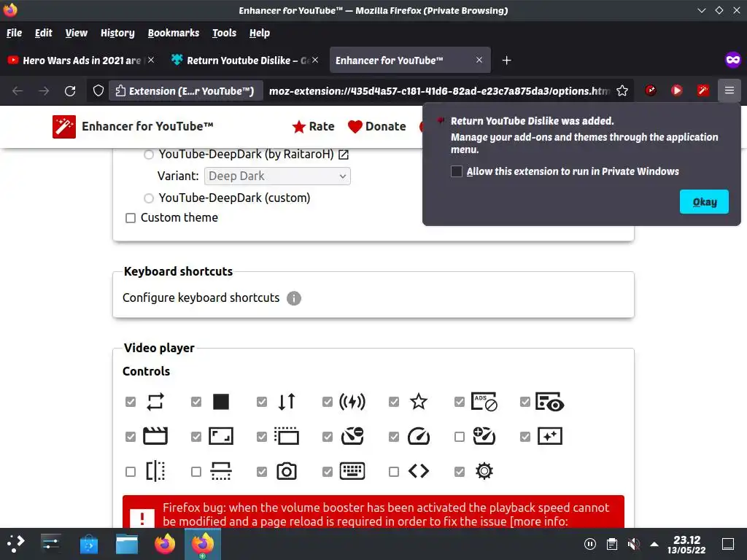The width and height of the screenshot is (747, 560).
Task: Click Firefox shield tracking protection icon
Action: click(98, 90)
